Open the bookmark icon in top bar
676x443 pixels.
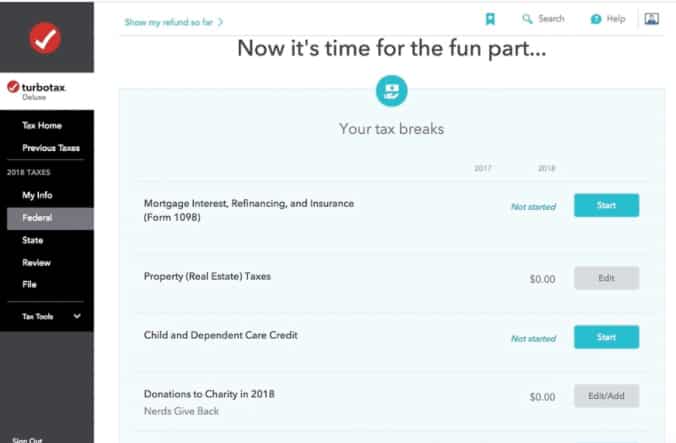pyautogui.click(x=490, y=19)
